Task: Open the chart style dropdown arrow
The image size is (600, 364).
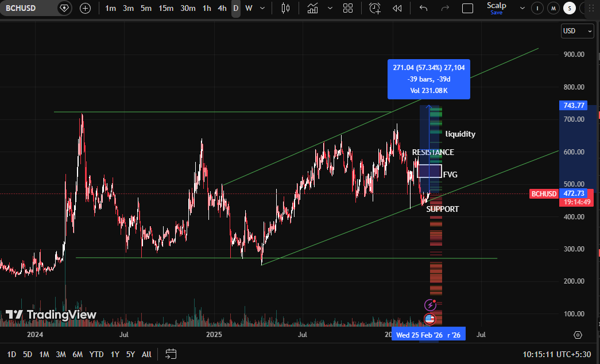Action: (x=330, y=8)
